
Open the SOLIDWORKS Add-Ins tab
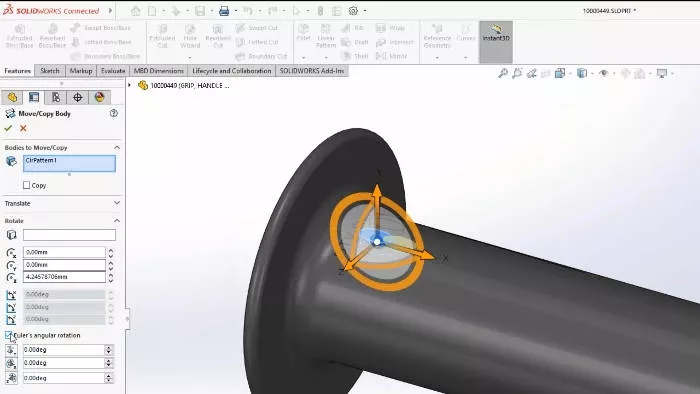click(x=312, y=71)
